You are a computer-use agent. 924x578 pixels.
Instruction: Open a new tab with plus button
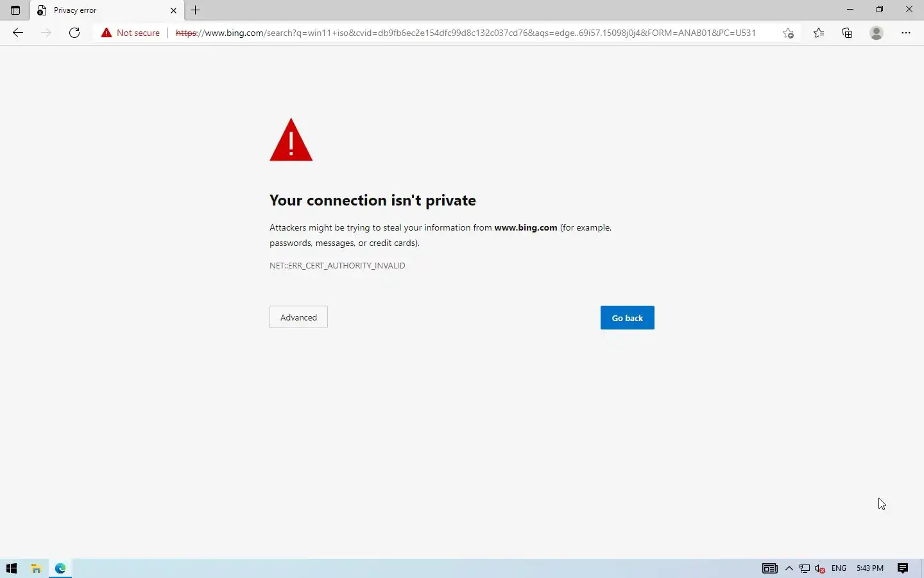coord(196,10)
